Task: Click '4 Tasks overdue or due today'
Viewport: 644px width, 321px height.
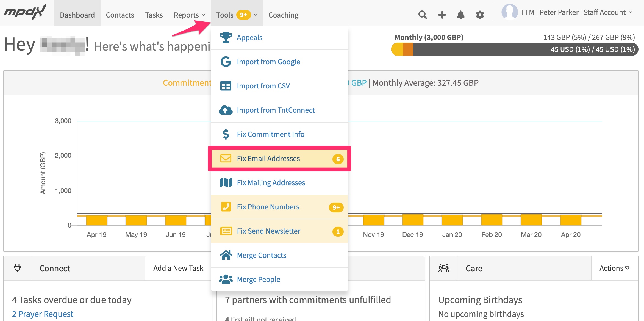Action: 72,300
